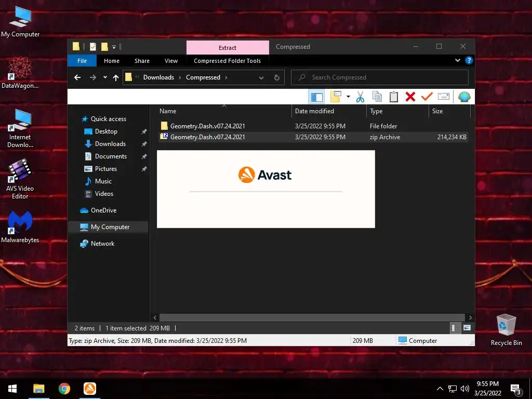This screenshot has height=399, width=532.
Task: Open recent locations dropdown arrow
Action: pos(105,77)
